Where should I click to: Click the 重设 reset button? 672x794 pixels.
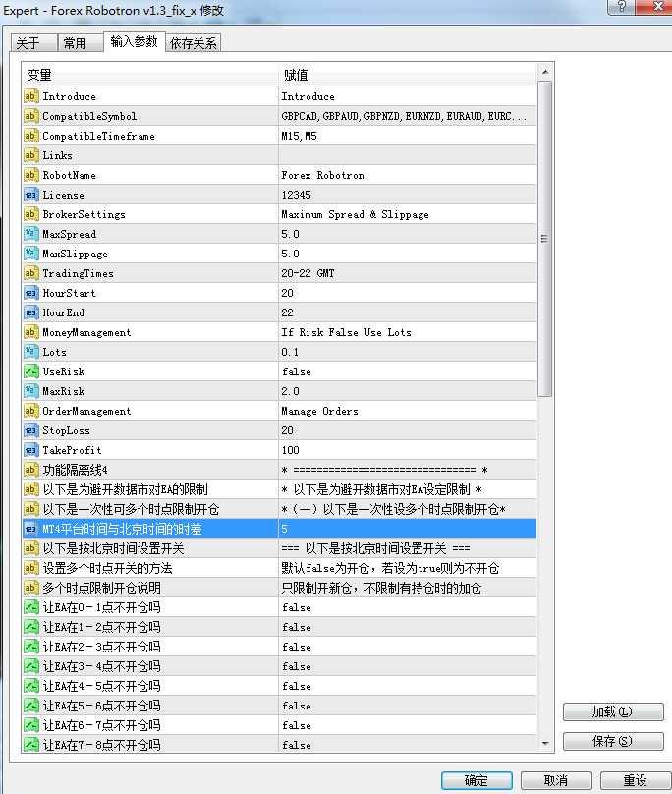[636, 780]
